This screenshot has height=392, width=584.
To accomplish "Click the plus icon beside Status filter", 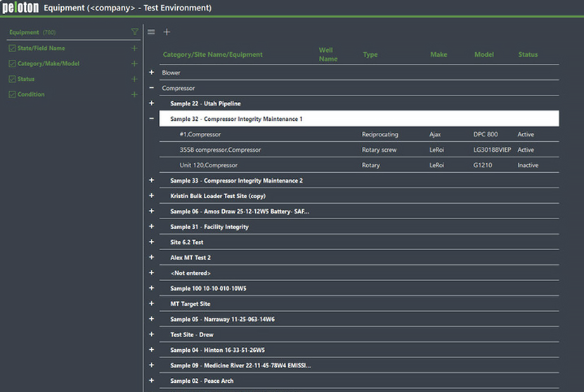I will click(x=134, y=79).
